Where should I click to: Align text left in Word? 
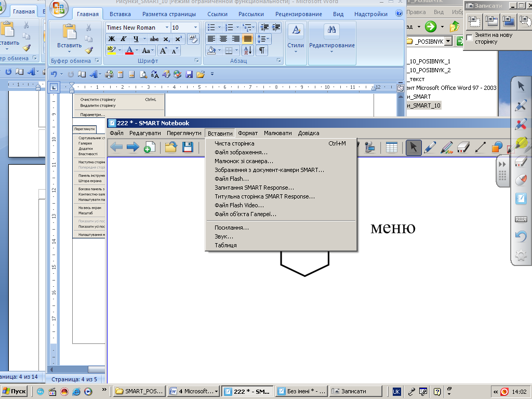[211, 39]
